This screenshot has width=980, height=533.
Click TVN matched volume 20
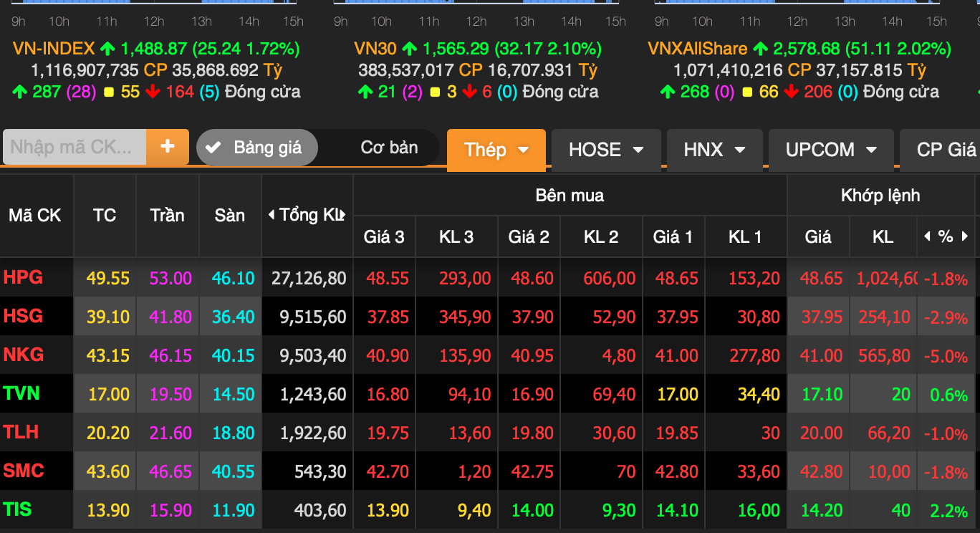click(x=901, y=394)
